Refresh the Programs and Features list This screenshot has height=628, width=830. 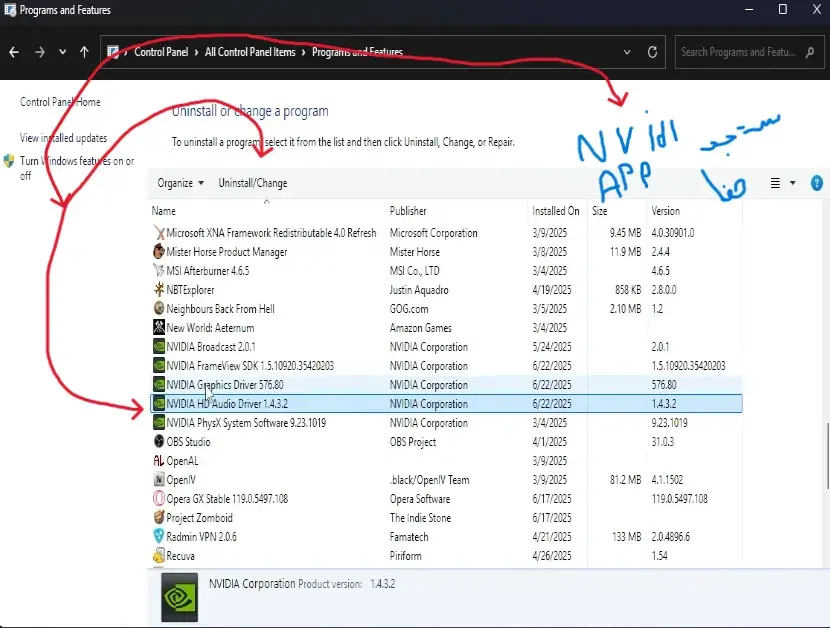tap(653, 52)
